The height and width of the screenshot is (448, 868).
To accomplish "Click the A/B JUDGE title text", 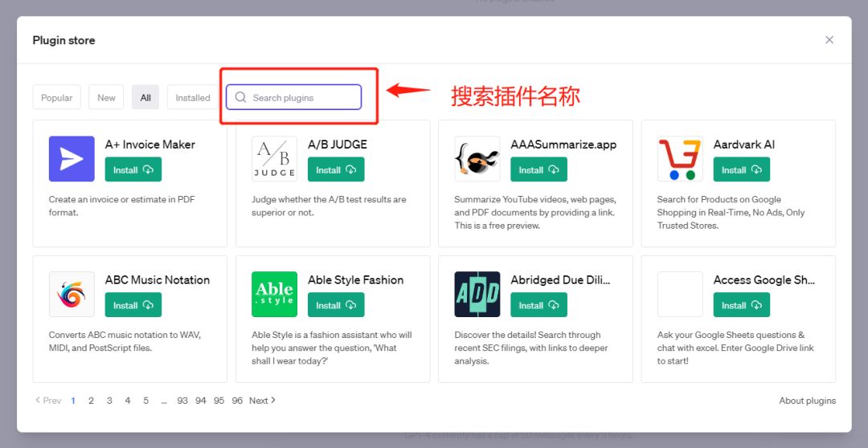I will coord(337,145).
